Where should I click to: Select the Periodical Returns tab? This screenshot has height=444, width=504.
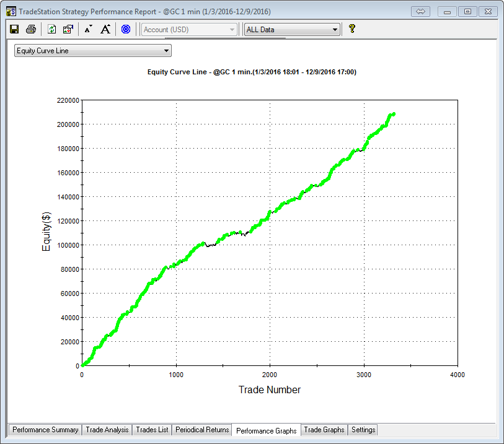click(x=202, y=430)
